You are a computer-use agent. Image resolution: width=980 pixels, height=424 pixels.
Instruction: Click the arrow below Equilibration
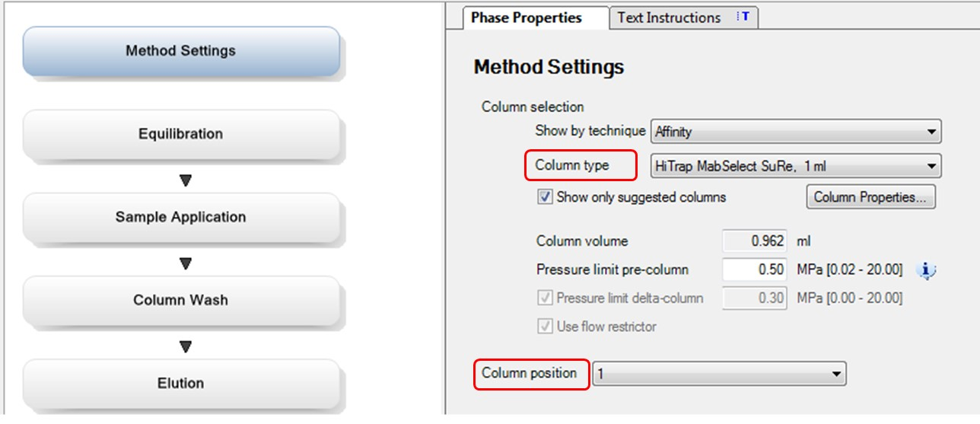(x=185, y=180)
